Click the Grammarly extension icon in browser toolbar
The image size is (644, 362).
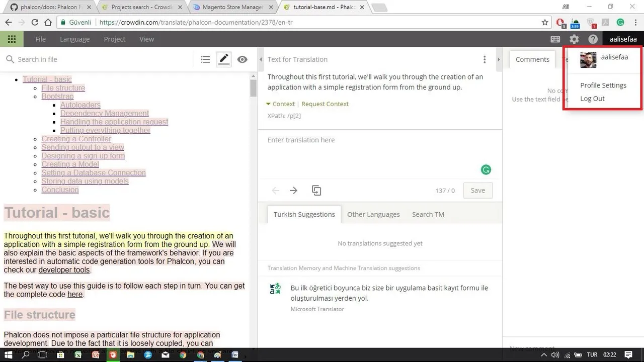[620, 22]
